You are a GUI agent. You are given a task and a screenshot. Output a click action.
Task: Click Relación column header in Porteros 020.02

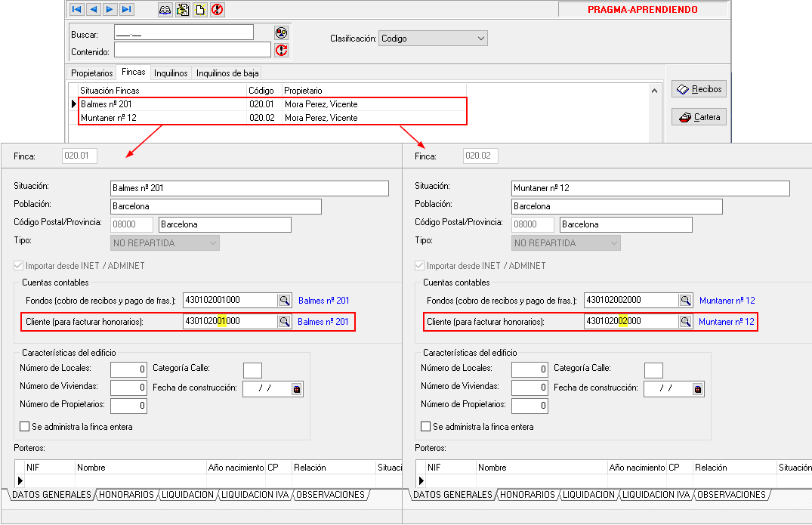(x=734, y=468)
